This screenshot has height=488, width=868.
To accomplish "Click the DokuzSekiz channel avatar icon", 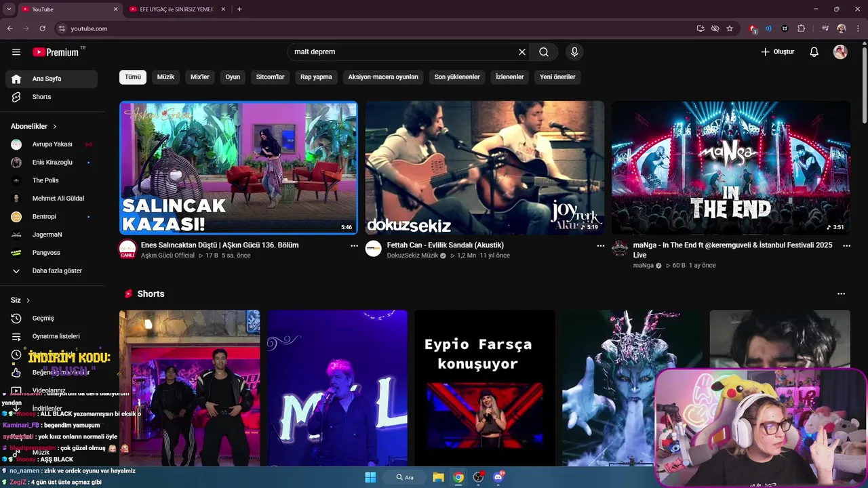I will tap(374, 249).
